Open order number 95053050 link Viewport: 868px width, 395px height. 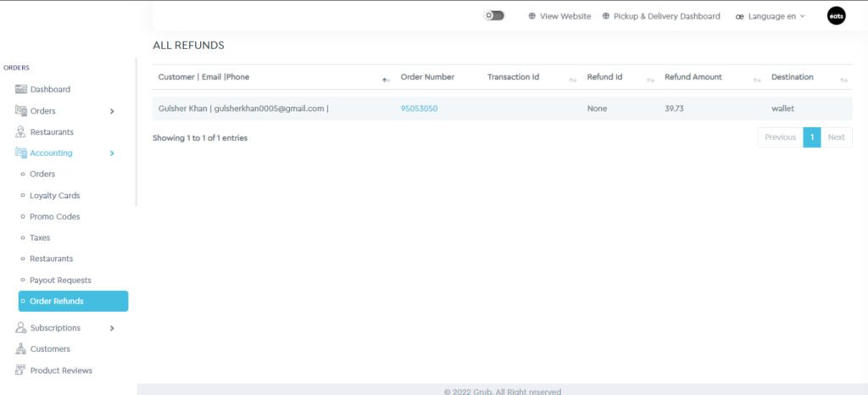[x=419, y=108]
